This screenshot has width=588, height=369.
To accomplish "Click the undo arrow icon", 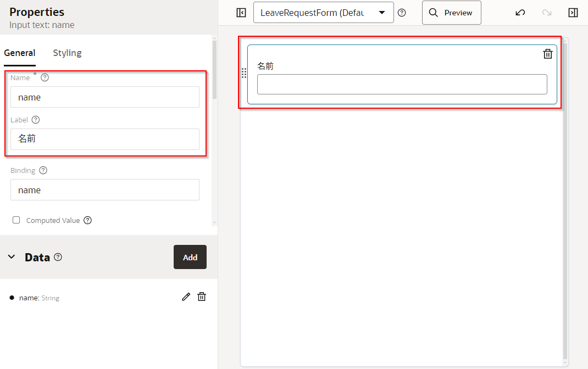I will 520,13.
